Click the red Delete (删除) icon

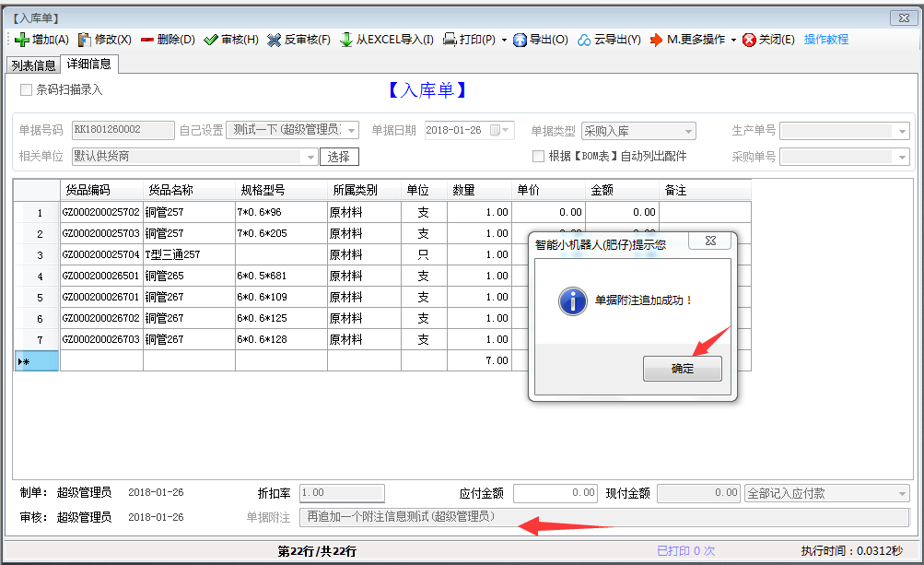pyautogui.click(x=147, y=40)
